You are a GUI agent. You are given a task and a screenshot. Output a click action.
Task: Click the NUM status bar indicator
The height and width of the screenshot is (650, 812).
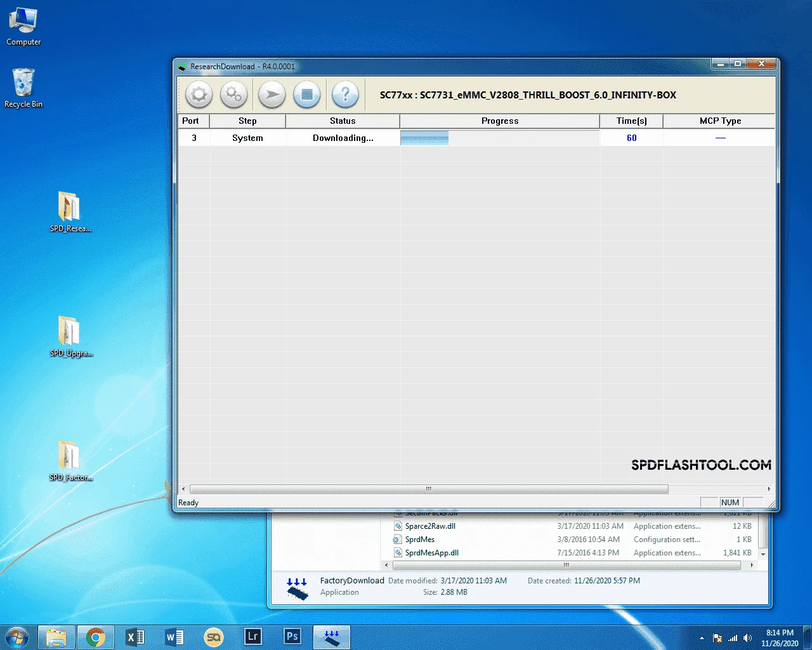coord(730,503)
